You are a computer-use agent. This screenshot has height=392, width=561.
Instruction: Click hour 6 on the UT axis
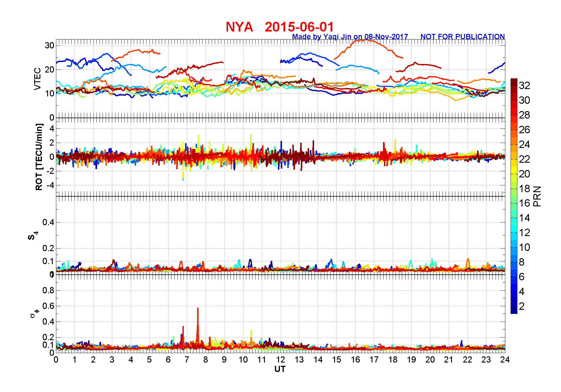[168, 360]
